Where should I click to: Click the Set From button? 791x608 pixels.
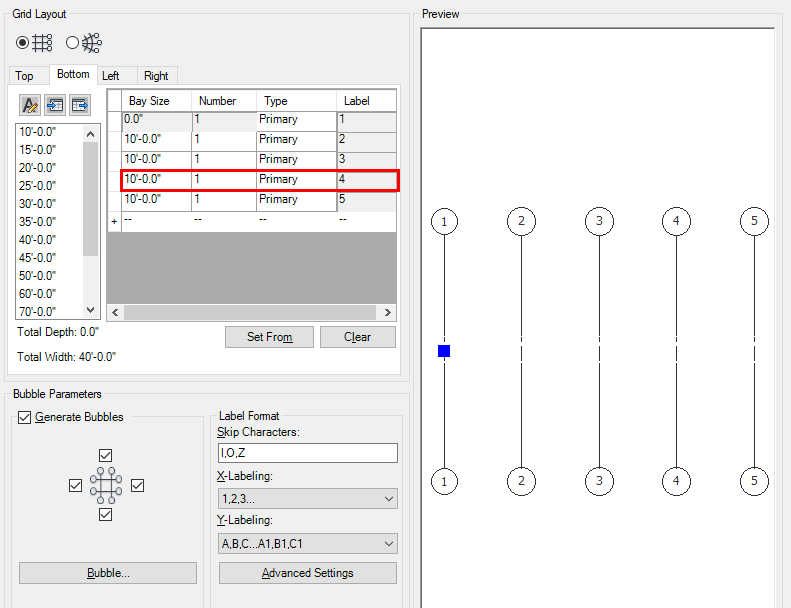(x=269, y=337)
